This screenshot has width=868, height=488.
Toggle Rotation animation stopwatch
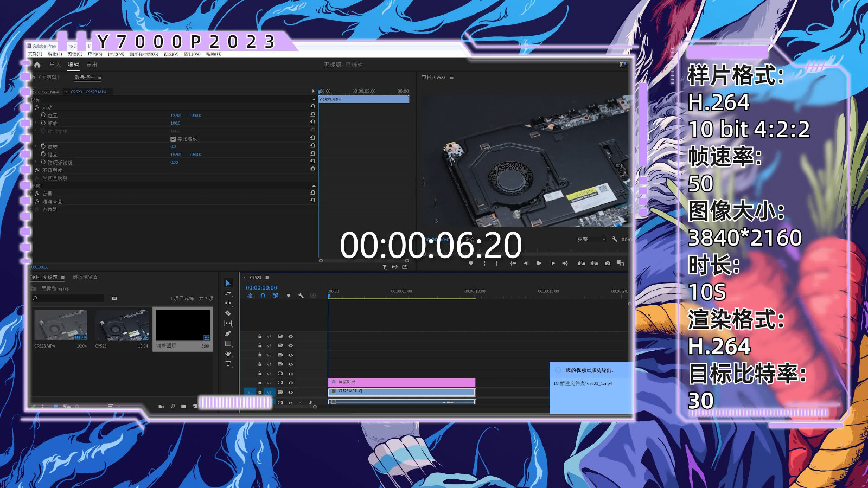click(x=43, y=146)
